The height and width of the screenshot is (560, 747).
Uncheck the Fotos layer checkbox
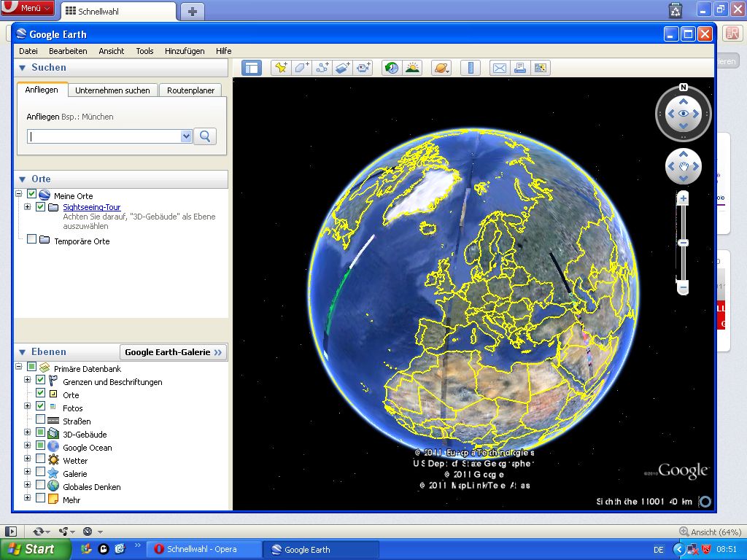point(41,406)
